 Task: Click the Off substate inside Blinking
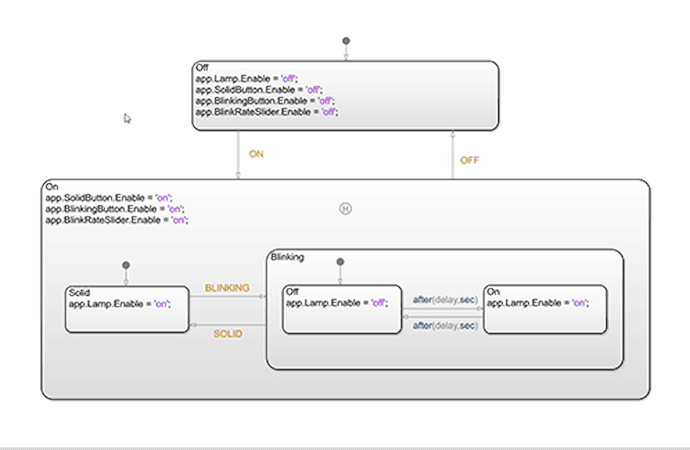click(x=340, y=318)
